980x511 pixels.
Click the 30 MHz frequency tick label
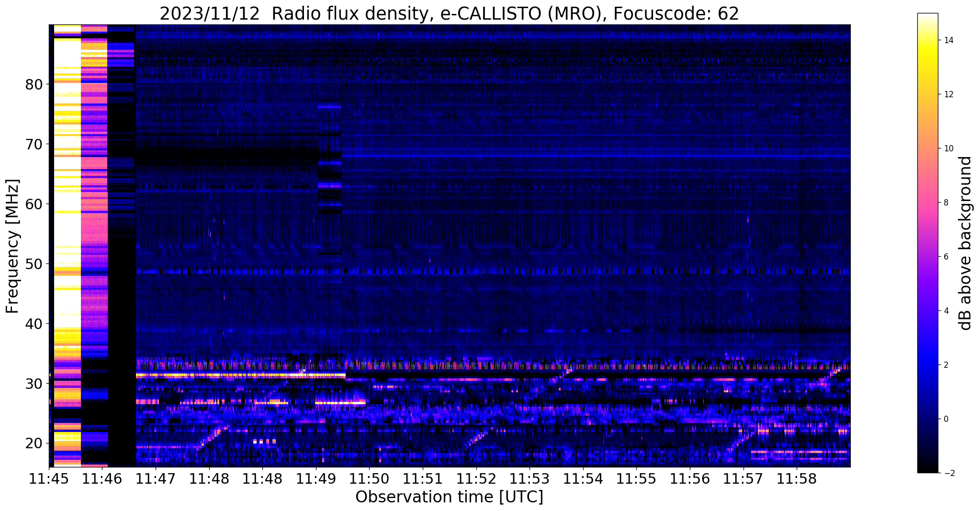tap(34, 384)
